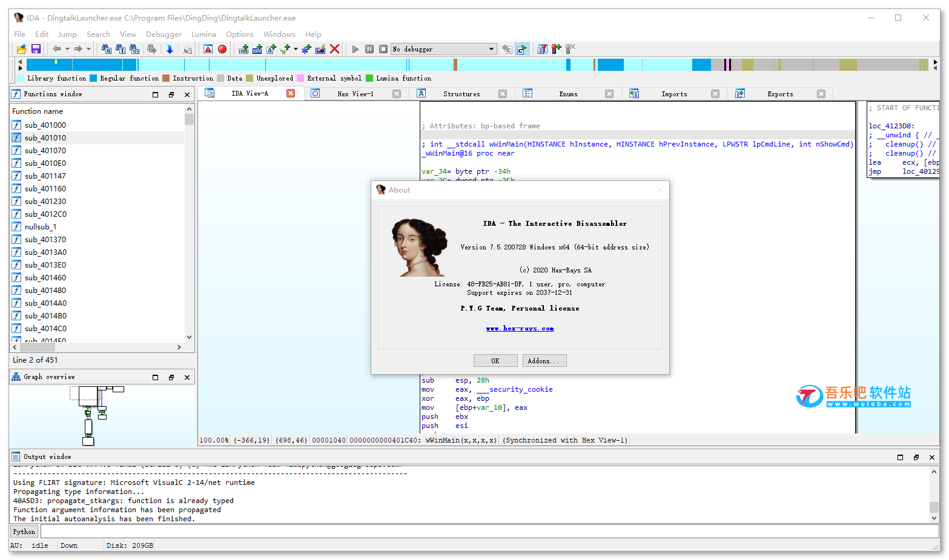
Task: Maximize the Output window panel
Action: coord(900,457)
